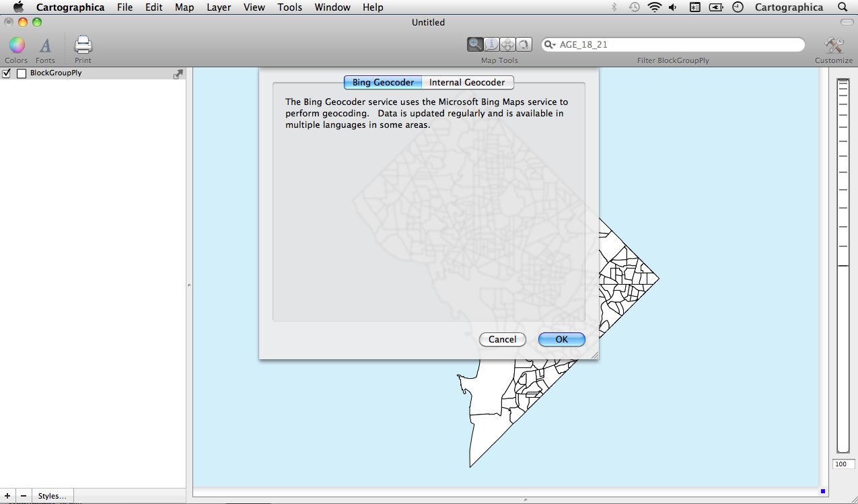Select the Zoom map tool
Image resolution: width=858 pixels, height=504 pixels.
[475, 44]
